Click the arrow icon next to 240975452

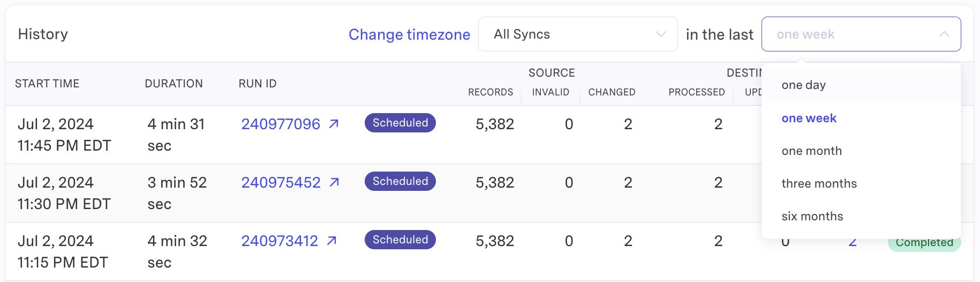pos(334,182)
